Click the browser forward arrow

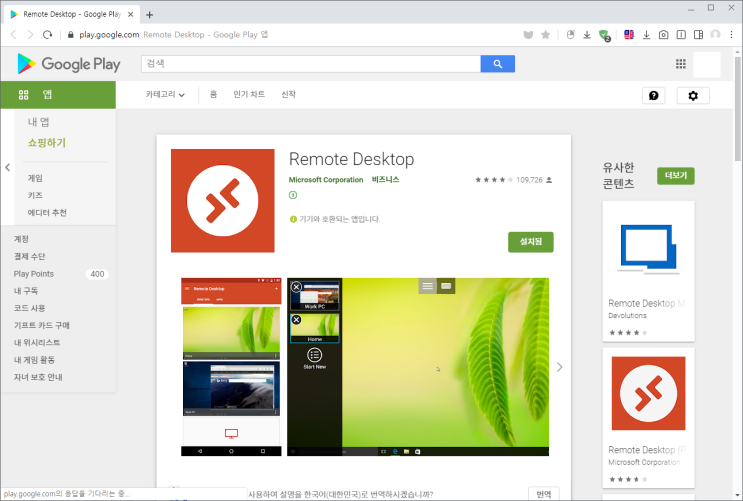[x=30, y=35]
